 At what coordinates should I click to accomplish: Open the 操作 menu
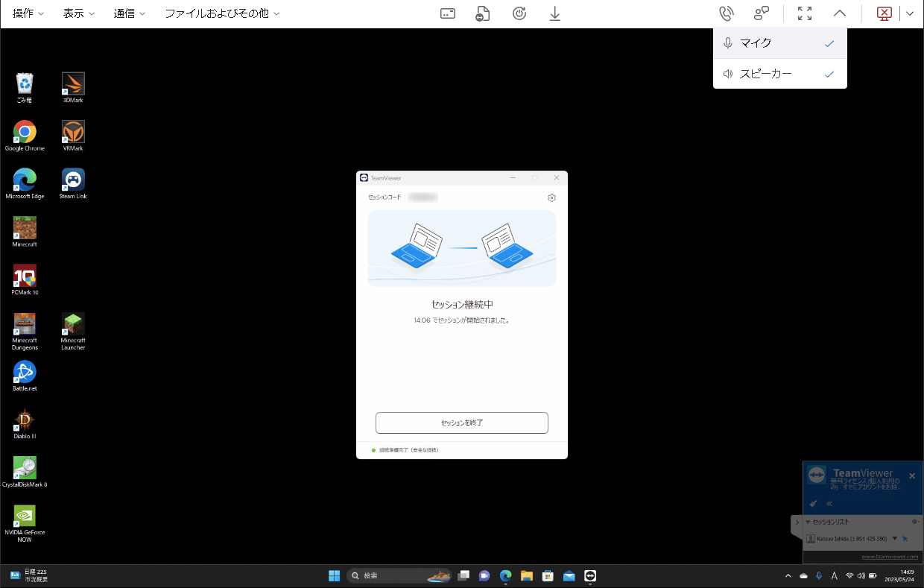click(28, 13)
